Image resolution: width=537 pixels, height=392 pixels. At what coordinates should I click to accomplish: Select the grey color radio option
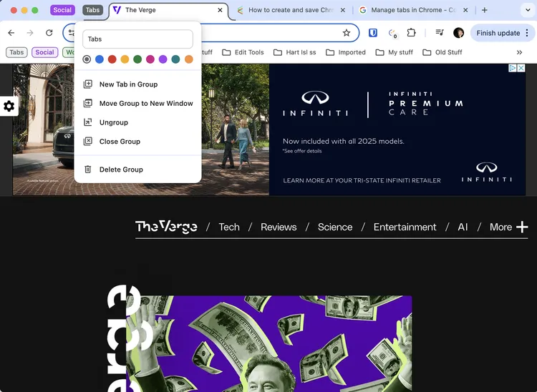(x=87, y=59)
